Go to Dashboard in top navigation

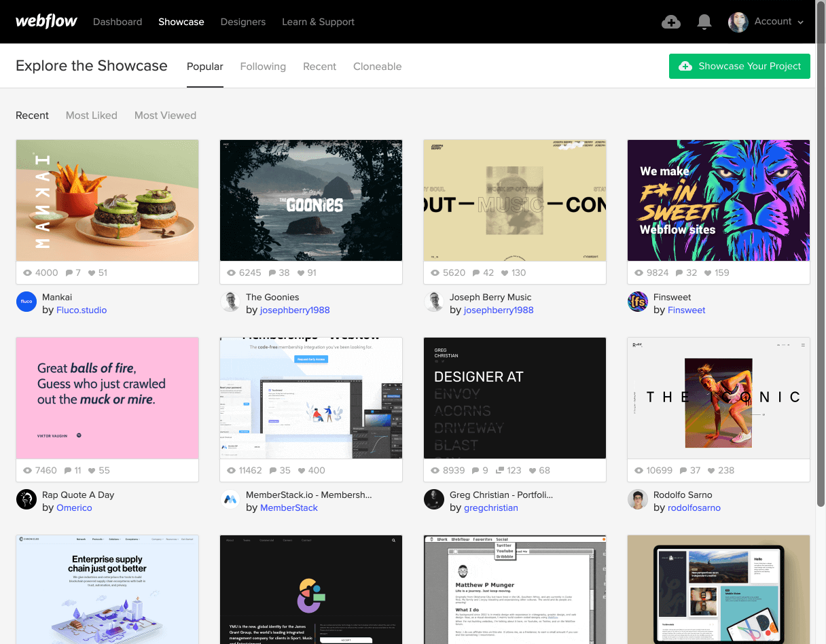point(118,22)
